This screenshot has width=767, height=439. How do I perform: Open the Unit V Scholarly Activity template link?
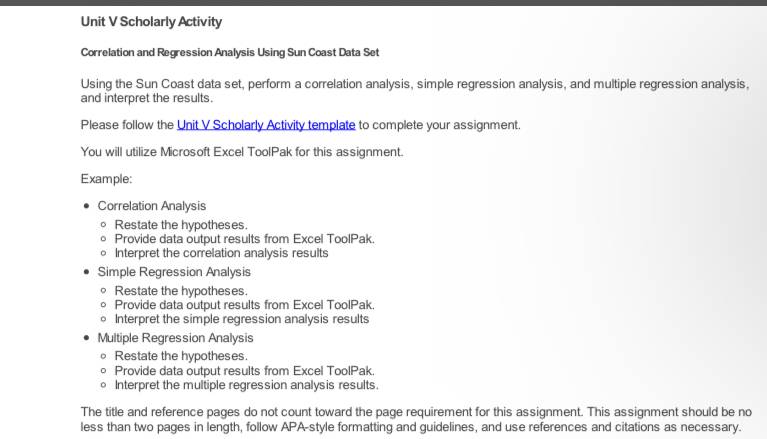(x=266, y=125)
